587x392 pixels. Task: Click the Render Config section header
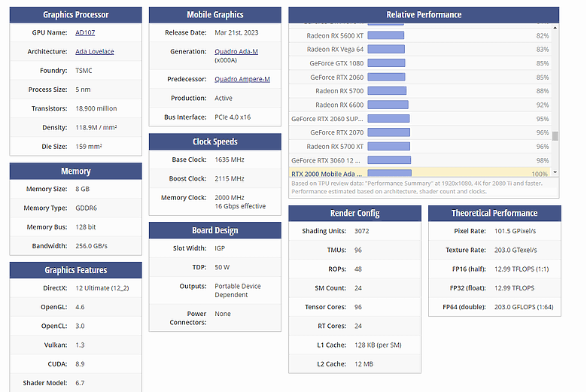point(355,214)
